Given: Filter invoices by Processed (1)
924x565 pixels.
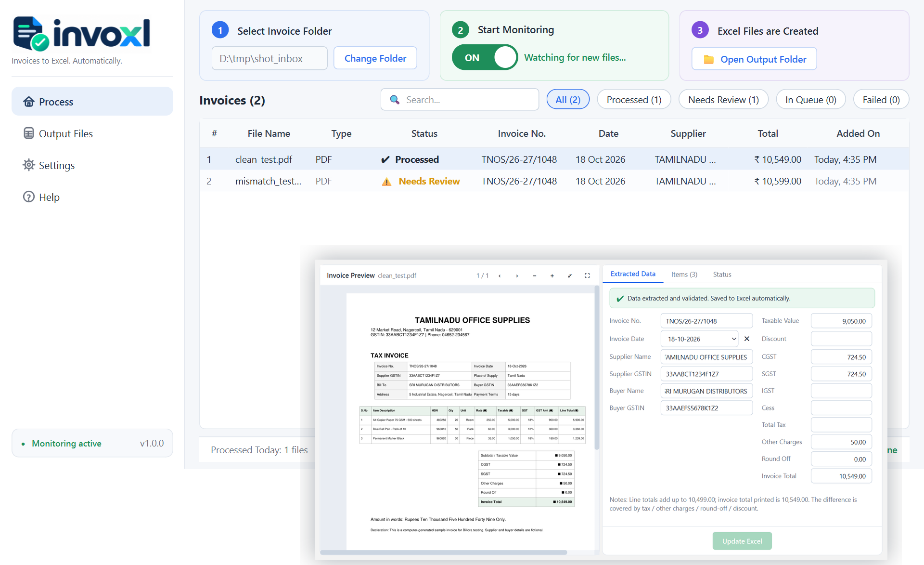Looking at the screenshot, I should [x=634, y=100].
